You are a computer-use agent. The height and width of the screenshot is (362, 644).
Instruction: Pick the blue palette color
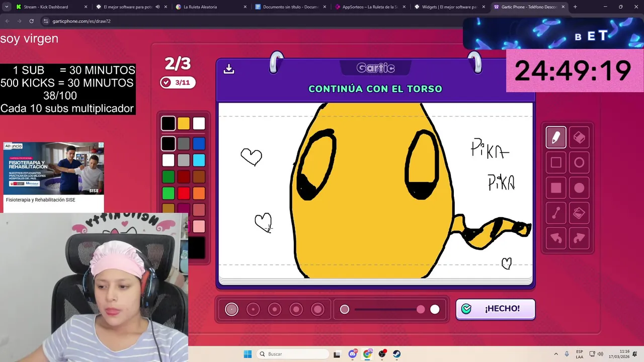[x=199, y=144]
